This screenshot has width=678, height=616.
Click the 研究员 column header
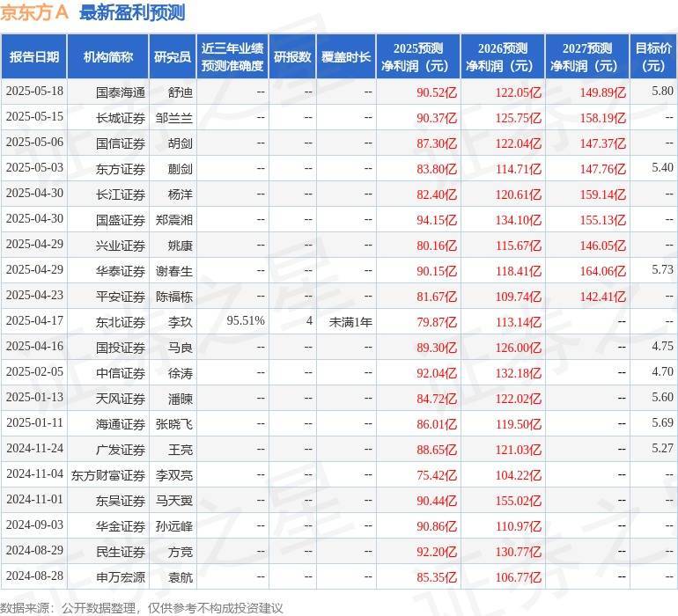tap(172, 56)
